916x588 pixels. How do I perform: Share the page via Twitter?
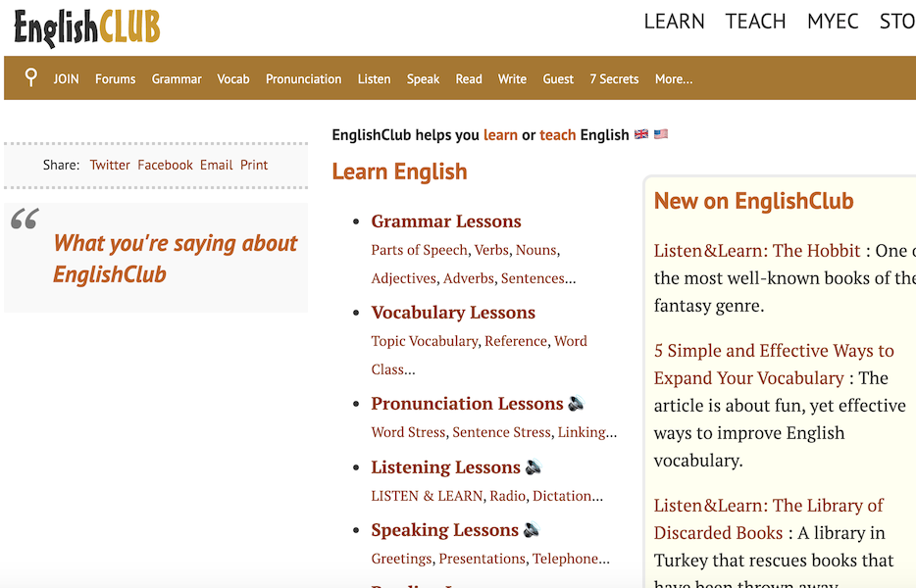[110, 165]
